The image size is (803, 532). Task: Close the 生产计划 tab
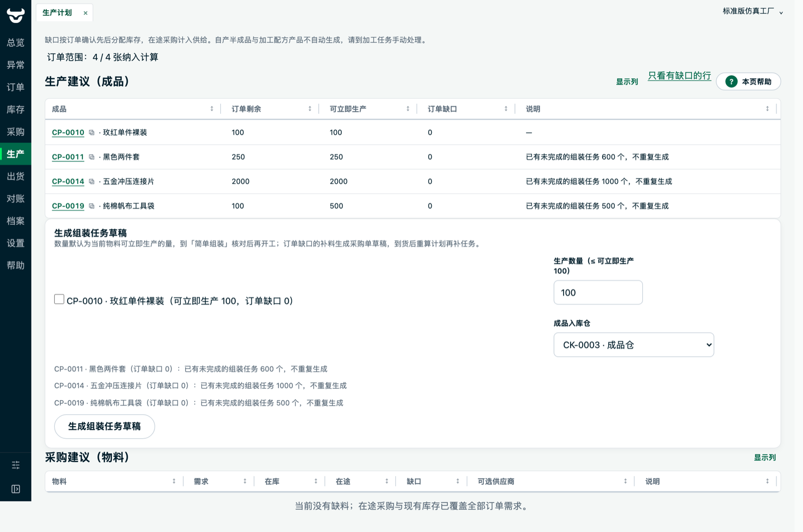(85, 13)
